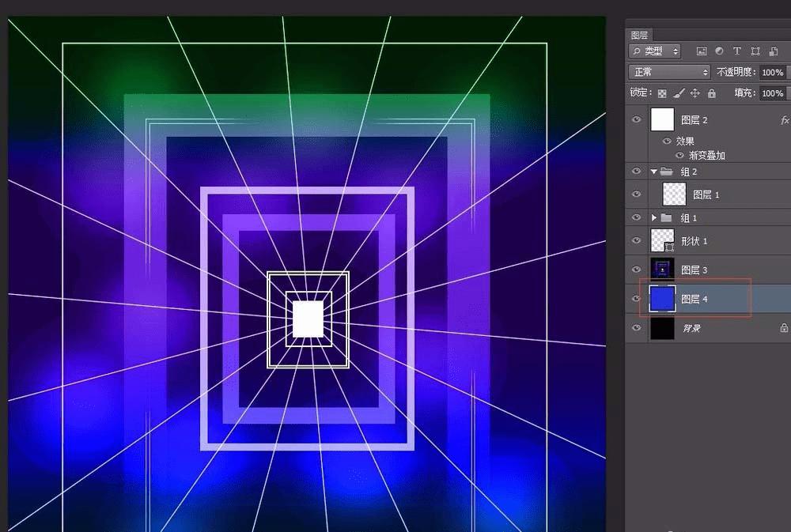Filter layers by adjustment layer icon
This screenshot has height=532, width=791.
tap(719, 51)
